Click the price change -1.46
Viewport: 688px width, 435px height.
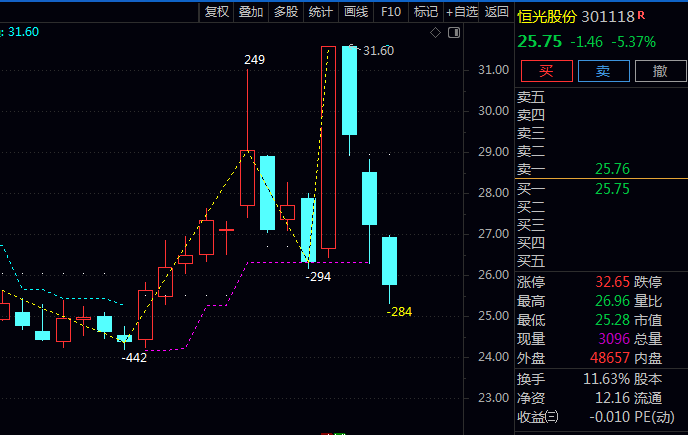point(587,42)
